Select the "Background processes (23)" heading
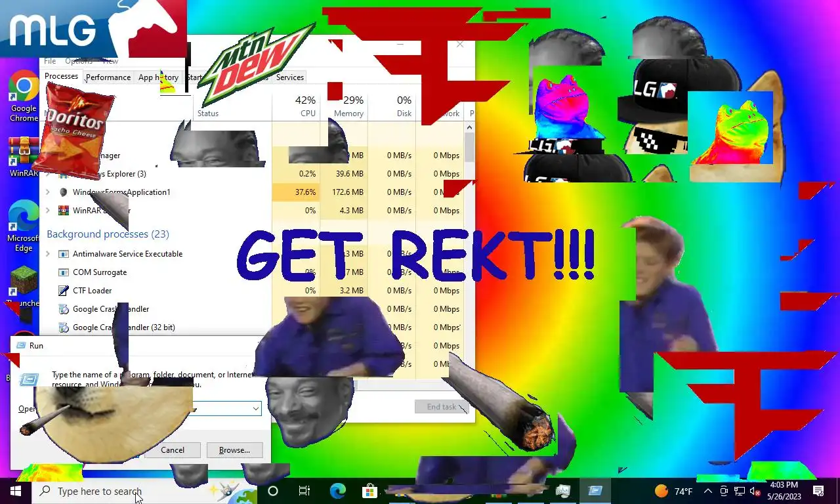Viewport: 840px width, 504px height. point(108,234)
